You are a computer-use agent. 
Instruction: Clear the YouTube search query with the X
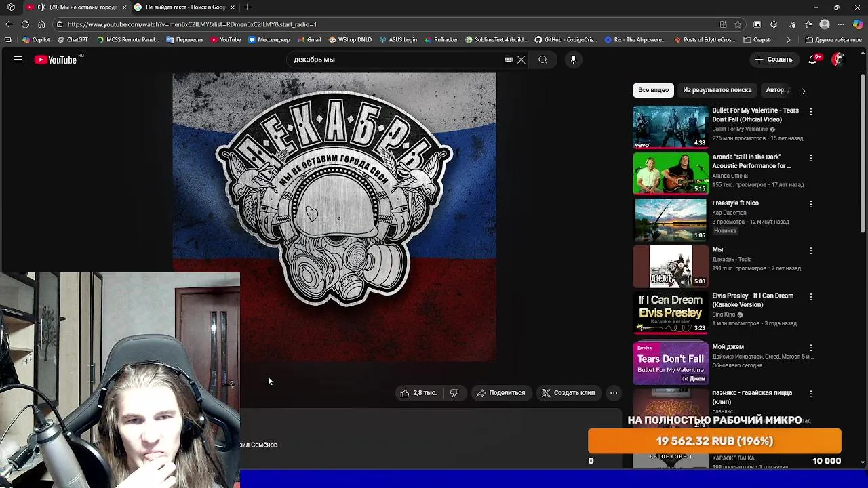click(x=521, y=60)
